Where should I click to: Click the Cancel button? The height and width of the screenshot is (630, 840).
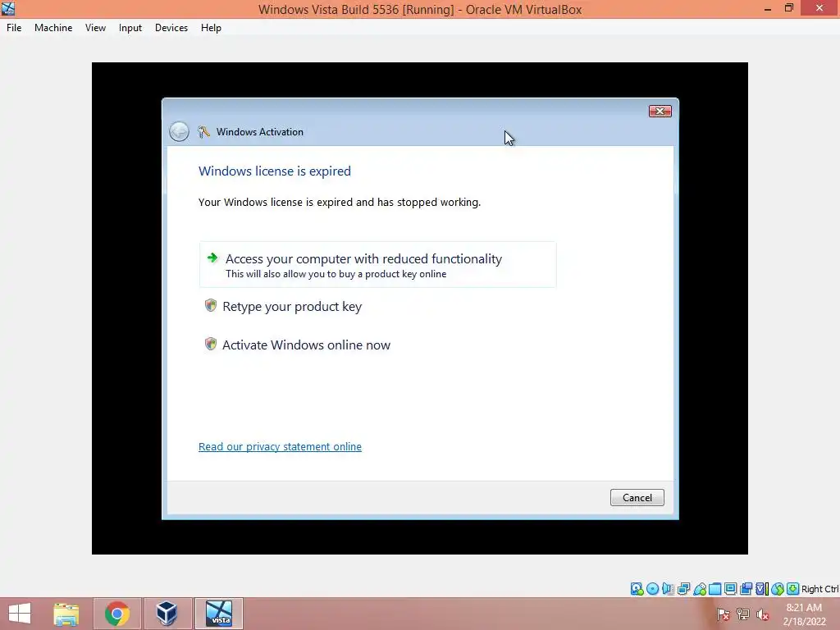[x=637, y=498]
